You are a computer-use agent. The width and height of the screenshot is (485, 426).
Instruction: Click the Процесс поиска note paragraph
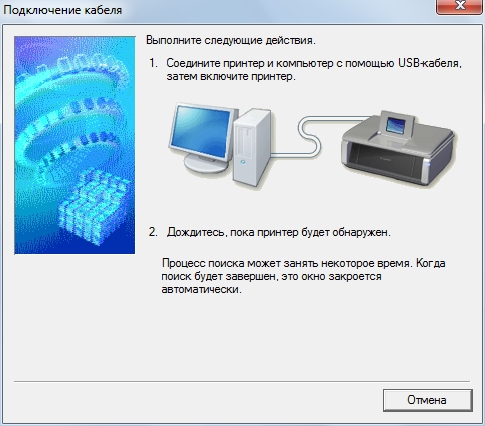(303, 276)
